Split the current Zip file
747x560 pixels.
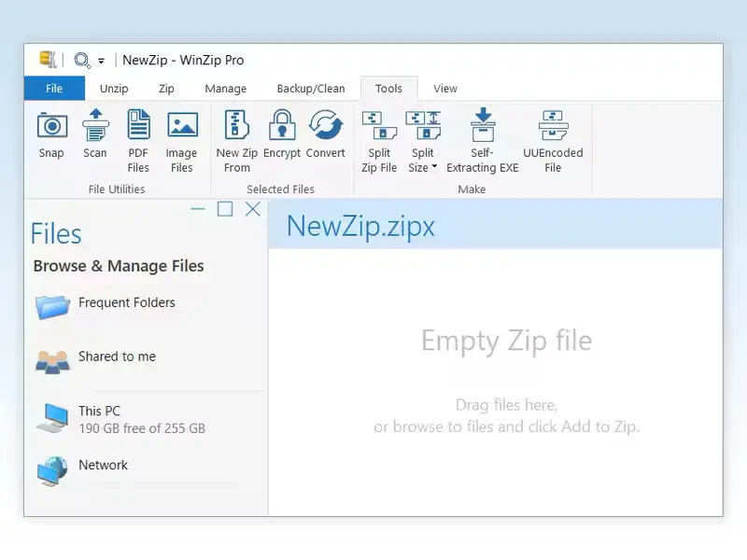tap(379, 138)
